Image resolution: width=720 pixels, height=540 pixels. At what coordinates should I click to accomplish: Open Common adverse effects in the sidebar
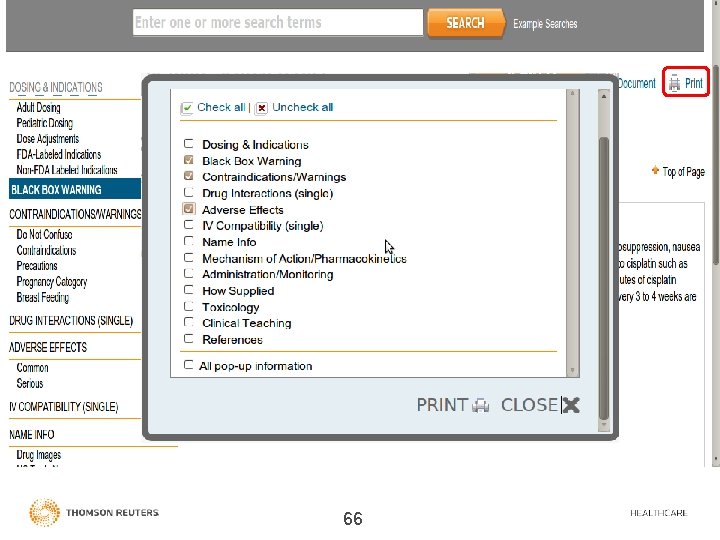point(32,368)
